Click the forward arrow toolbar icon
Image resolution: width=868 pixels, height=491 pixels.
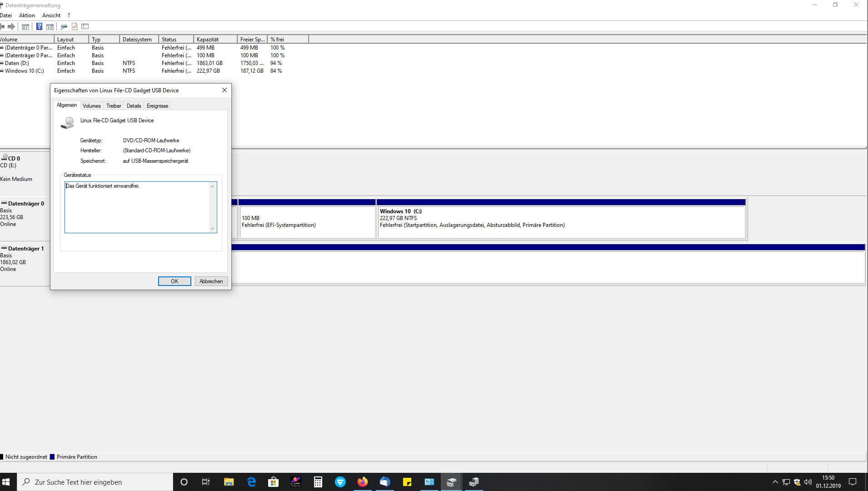point(11,26)
